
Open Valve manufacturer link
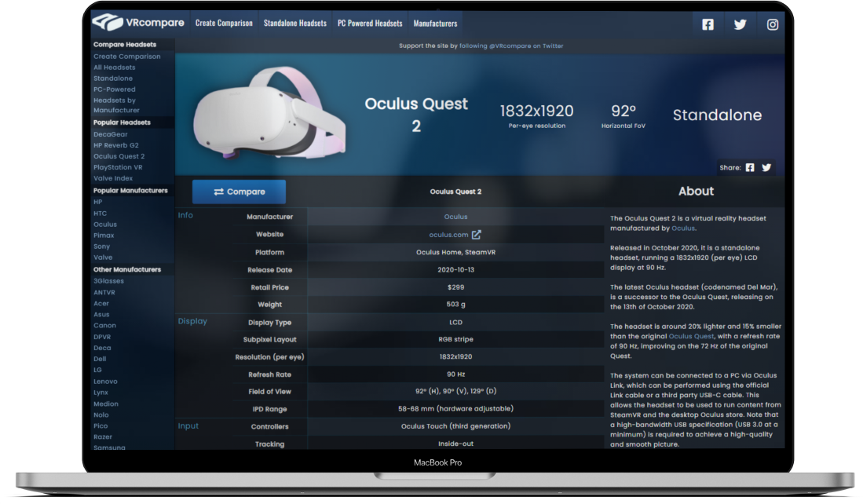tap(103, 257)
